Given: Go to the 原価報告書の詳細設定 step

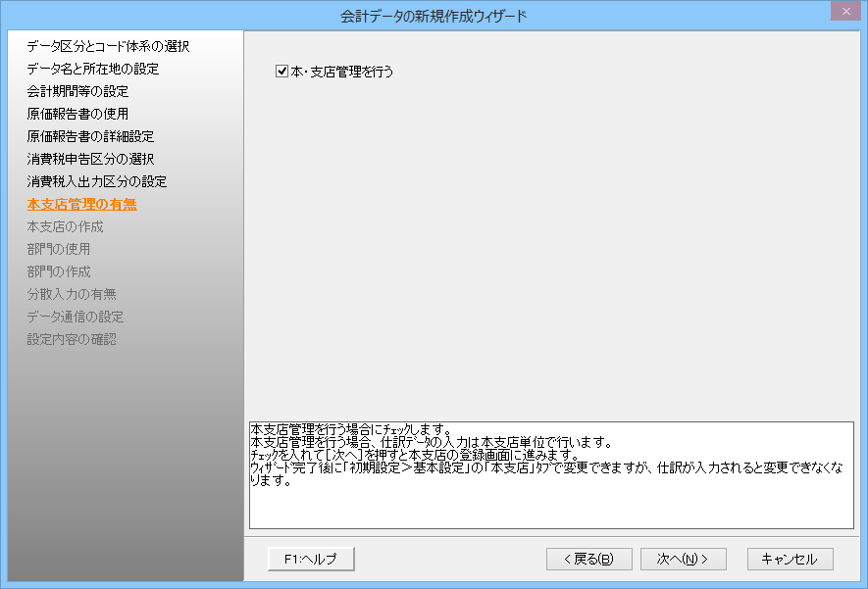Looking at the screenshot, I should 90,136.
